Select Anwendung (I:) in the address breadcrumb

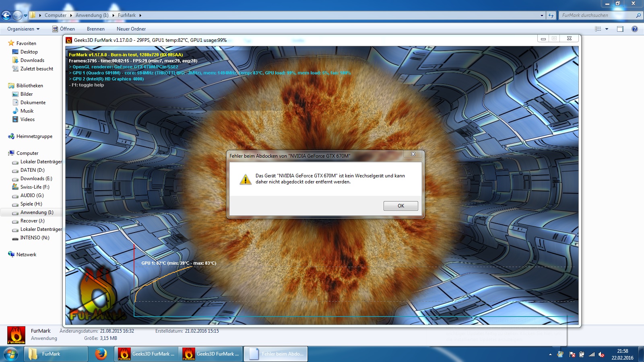92,15
